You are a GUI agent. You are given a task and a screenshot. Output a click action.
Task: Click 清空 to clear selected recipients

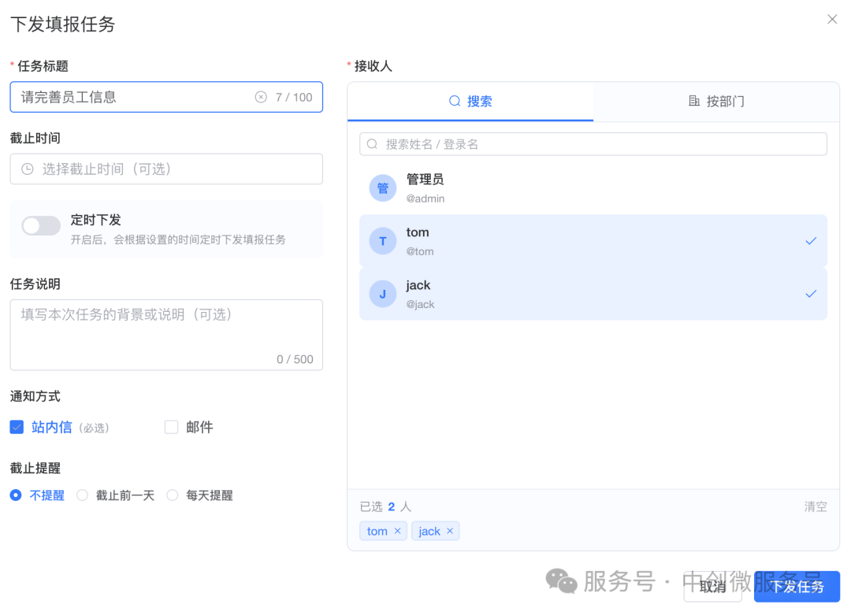[x=816, y=507]
